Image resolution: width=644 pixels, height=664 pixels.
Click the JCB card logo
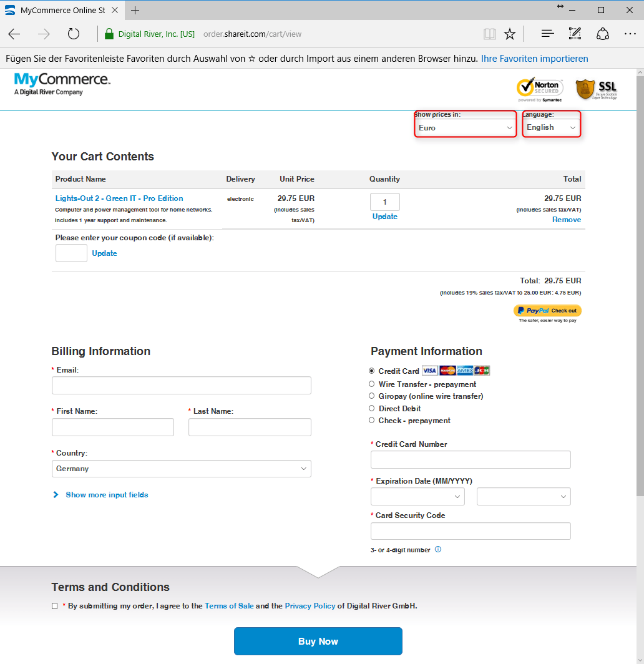482,371
